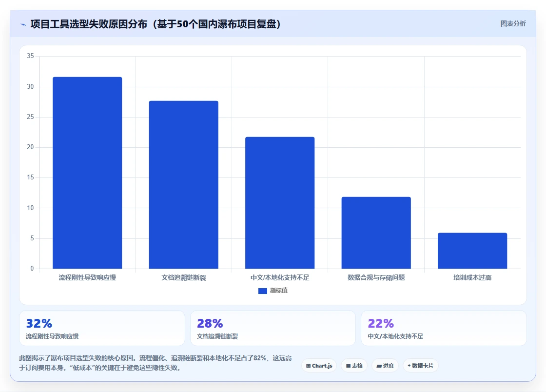Click the 流程刚性导致响应慢 bar

coord(87,173)
